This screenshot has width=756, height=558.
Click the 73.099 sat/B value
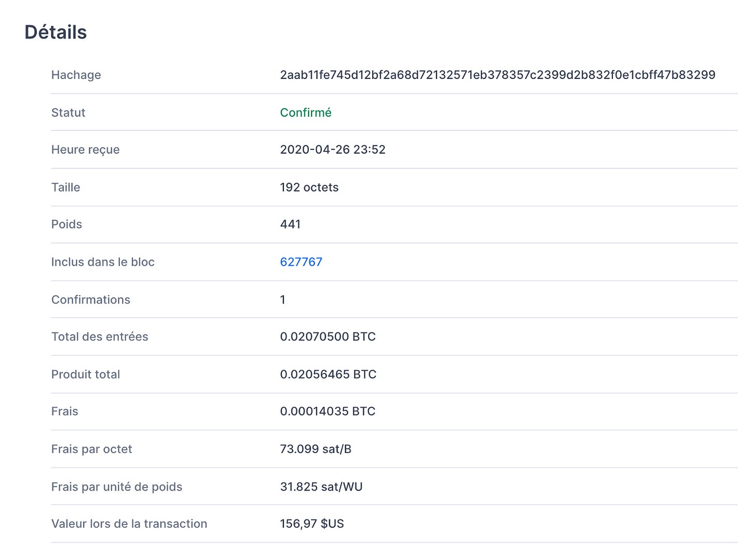pos(316,449)
